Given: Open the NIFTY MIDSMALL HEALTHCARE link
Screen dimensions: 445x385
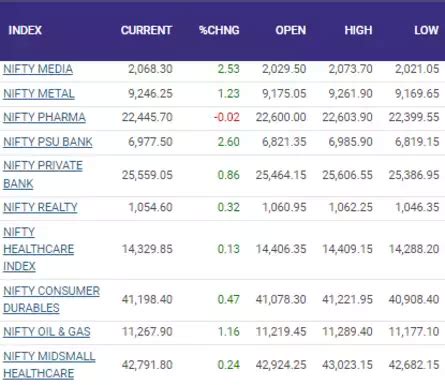Looking at the screenshot, I should click(x=49, y=365).
